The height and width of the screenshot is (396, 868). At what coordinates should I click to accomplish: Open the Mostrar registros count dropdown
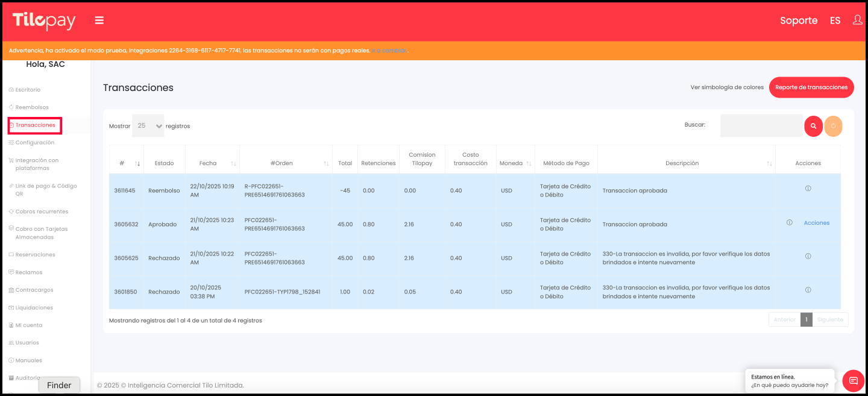148,126
